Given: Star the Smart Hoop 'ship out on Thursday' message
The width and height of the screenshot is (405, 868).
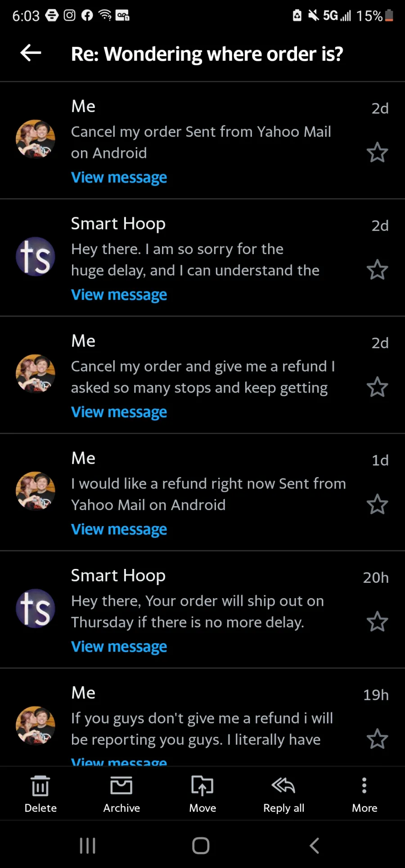Looking at the screenshot, I should point(377,622).
